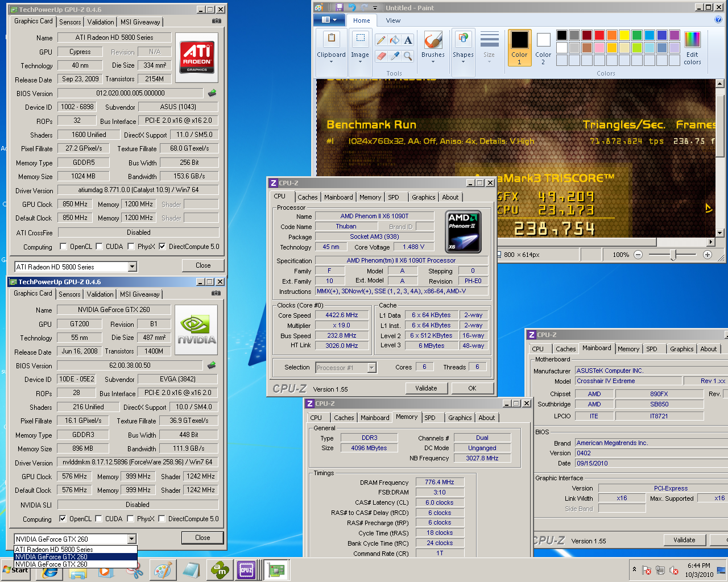Click the camera screenshot icon in ATI GPU-Z
Viewport: 728px width, 582px height.
(x=217, y=21)
